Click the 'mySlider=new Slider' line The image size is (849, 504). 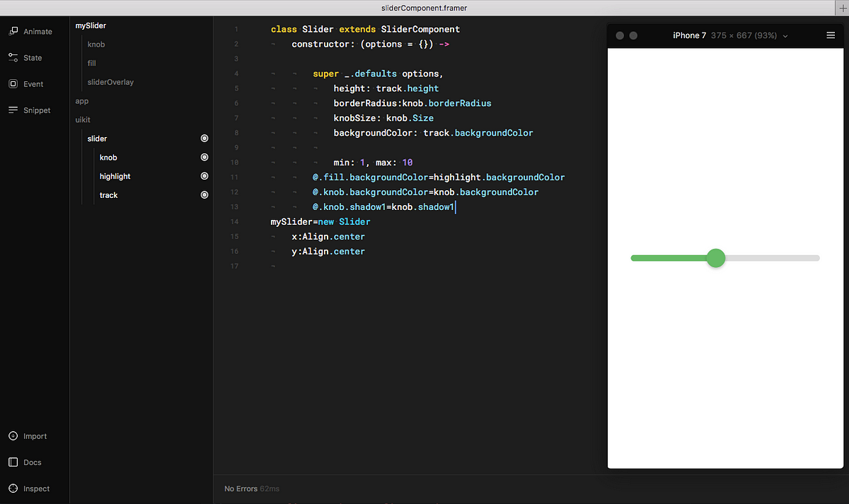[x=320, y=222]
